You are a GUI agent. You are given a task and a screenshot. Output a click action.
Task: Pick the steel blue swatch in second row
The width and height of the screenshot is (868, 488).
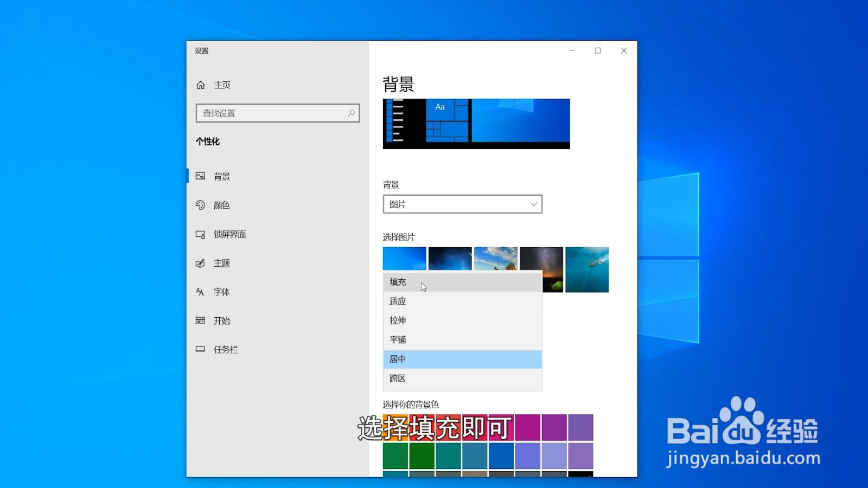click(x=475, y=455)
